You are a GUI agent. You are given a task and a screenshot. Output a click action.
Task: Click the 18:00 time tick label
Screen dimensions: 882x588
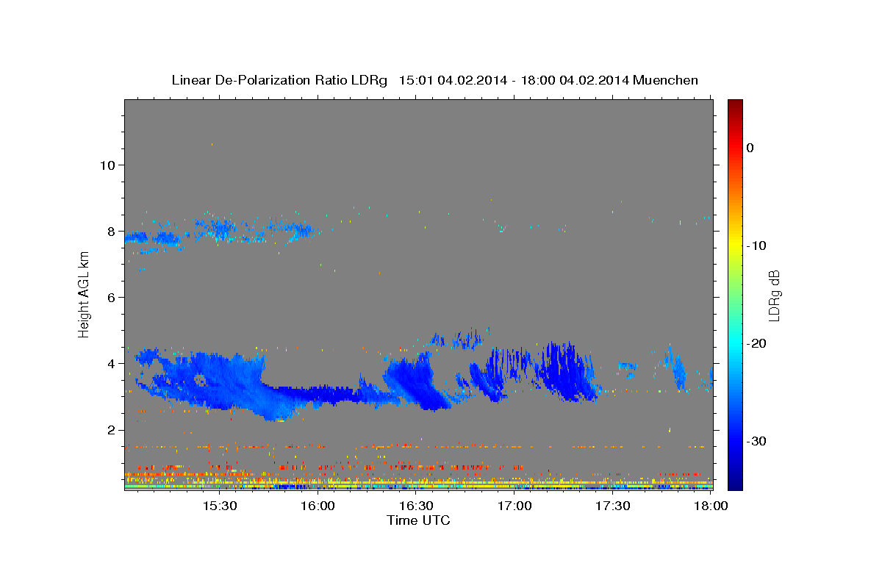click(x=711, y=506)
